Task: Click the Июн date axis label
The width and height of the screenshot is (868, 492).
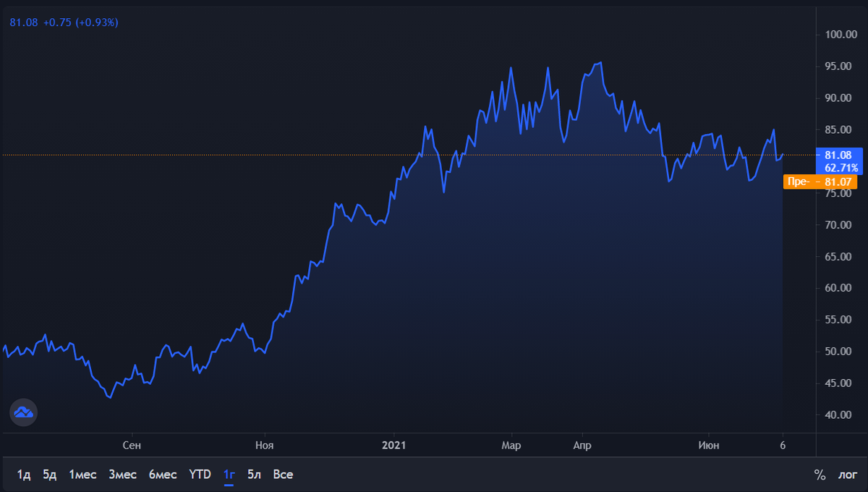Action: tap(709, 446)
